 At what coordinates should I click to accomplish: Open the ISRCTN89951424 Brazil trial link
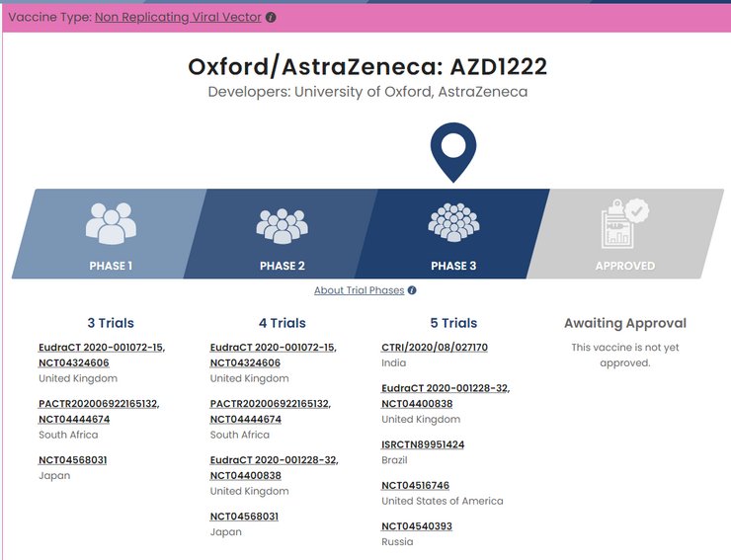click(x=423, y=444)
